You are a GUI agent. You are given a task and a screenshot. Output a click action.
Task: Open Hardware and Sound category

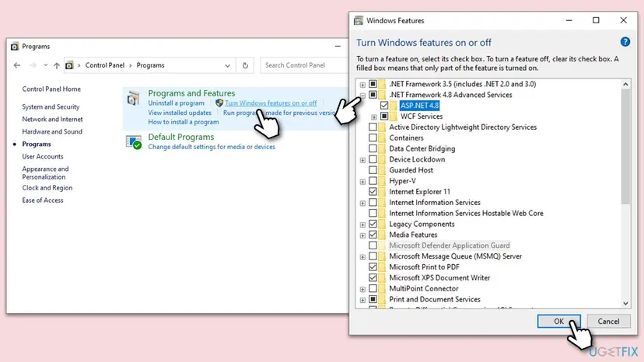coord(52,131)
